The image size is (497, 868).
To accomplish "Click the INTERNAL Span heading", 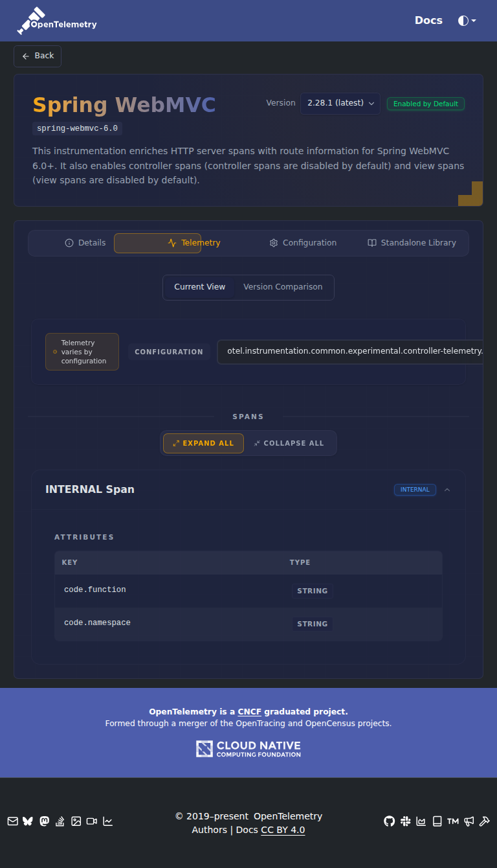I will tap(90, 489).
